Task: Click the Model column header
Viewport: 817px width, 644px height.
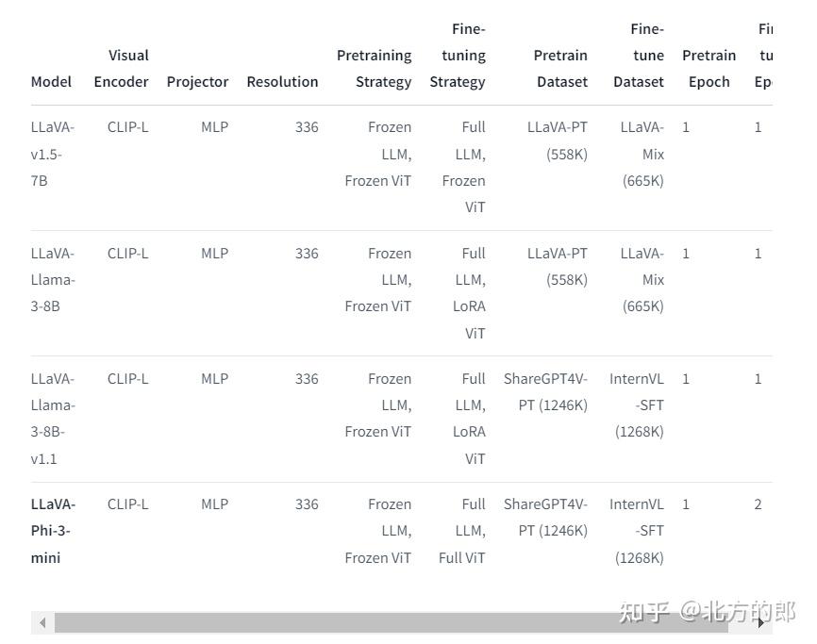Action: click(x=51, y=82)
